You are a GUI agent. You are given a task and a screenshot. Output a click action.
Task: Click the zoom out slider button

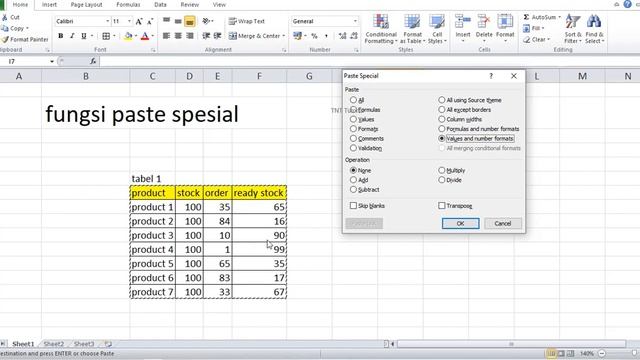pos(602,353)
